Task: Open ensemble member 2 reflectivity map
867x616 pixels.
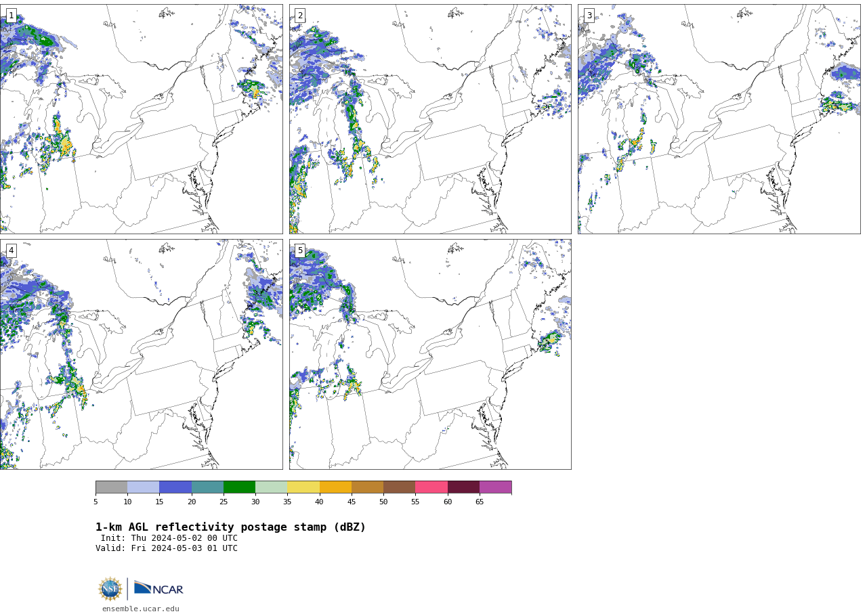Action: click(430, 119)
